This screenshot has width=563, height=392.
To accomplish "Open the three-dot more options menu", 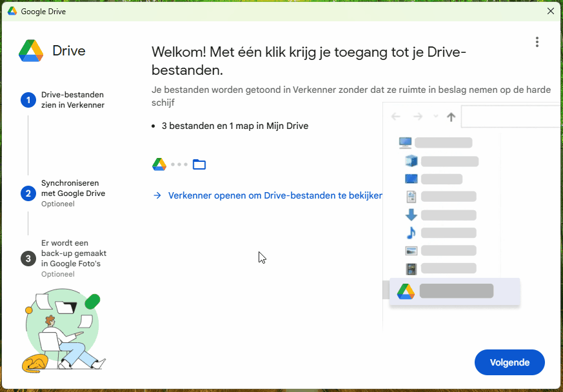I will (x=537, y=42).
